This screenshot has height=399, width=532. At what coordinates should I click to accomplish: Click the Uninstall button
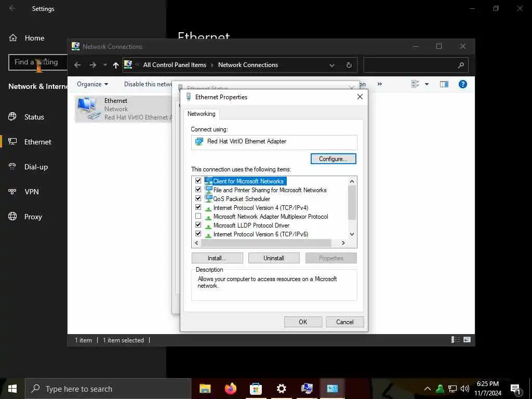point(274,258)
